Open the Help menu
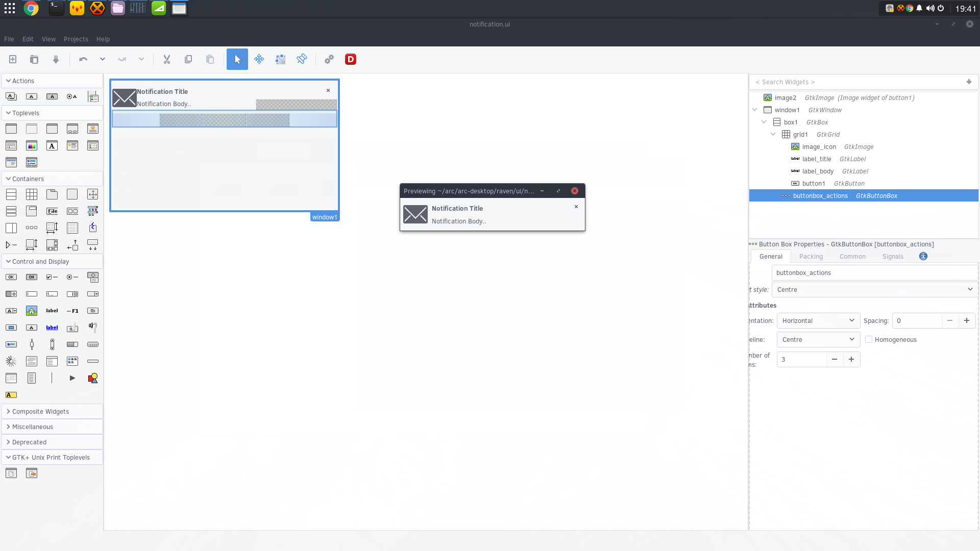The height and width of the screenshot is (551, 980). pyautogui.click(x=103, y=39)
